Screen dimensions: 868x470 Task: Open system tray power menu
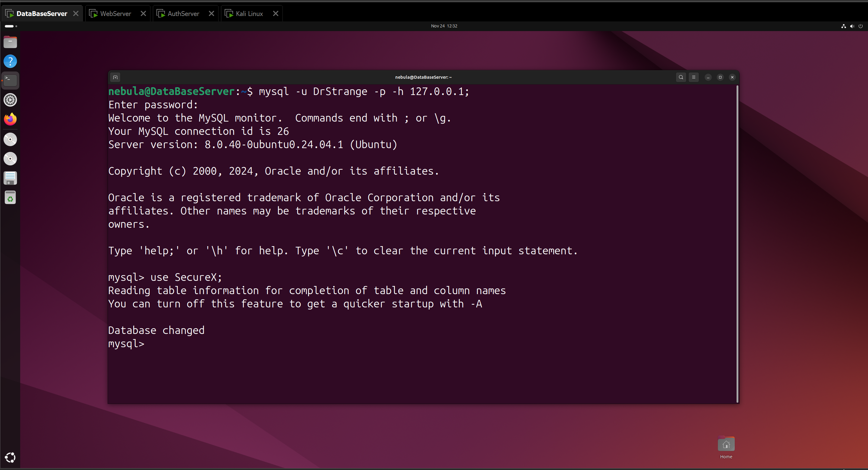860,26
